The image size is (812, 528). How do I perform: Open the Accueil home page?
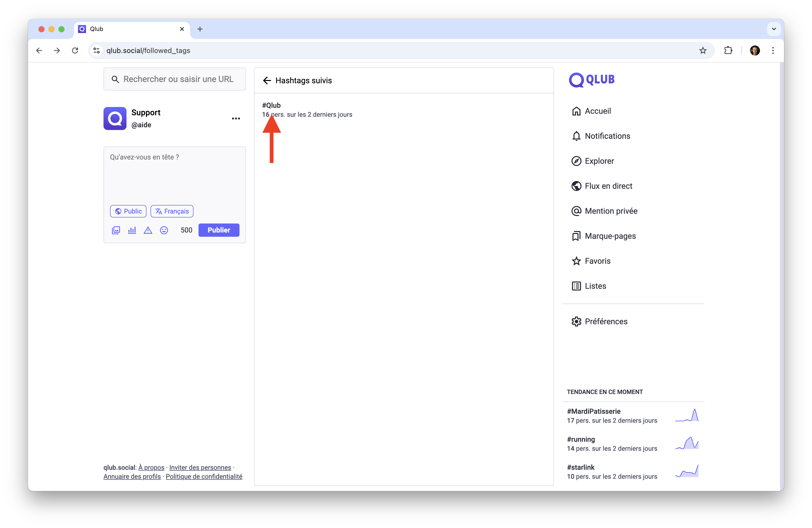[x=591, y=111]
